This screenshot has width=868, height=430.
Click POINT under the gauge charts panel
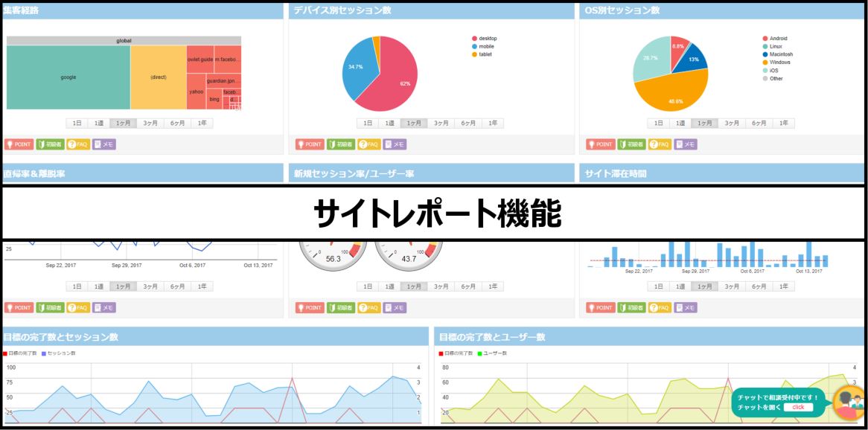coord(310,308)
